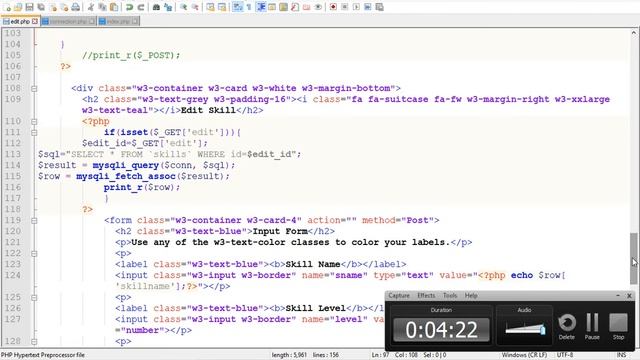This screenshot has width=640, height=360.
Task: Open the recorder's Effects menu
Action: 426,296
